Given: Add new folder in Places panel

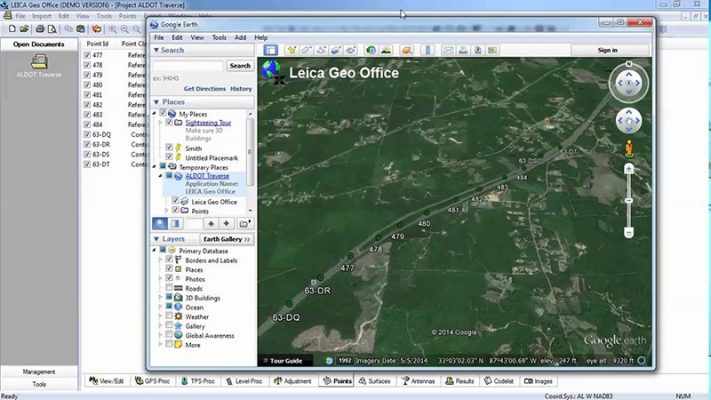Looking at the screenshot, I should click(245, 224).
